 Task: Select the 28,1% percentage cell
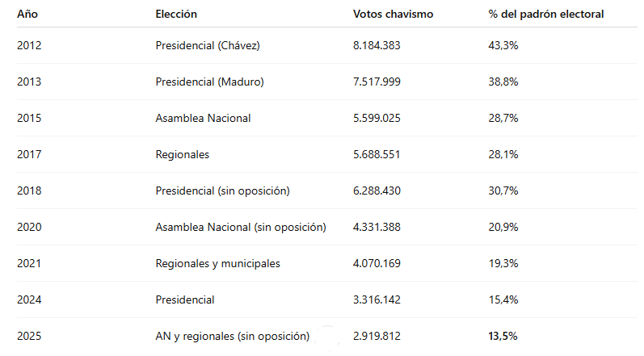tap(503, 154)
